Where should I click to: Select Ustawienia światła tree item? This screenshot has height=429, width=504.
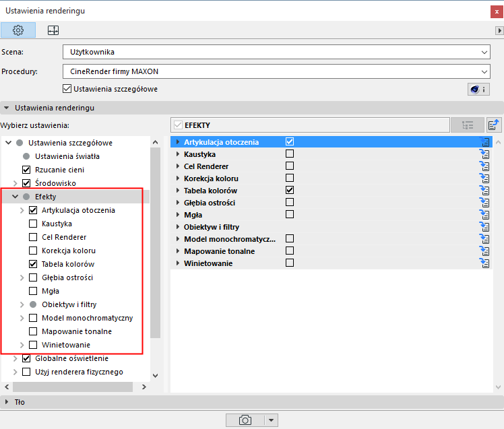[67, 156]
